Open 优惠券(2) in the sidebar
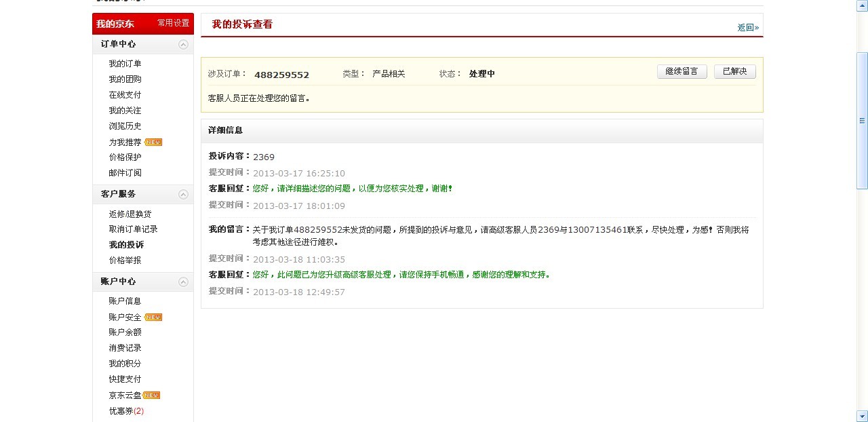Screen dimensions: 868x422 point(126,410)
